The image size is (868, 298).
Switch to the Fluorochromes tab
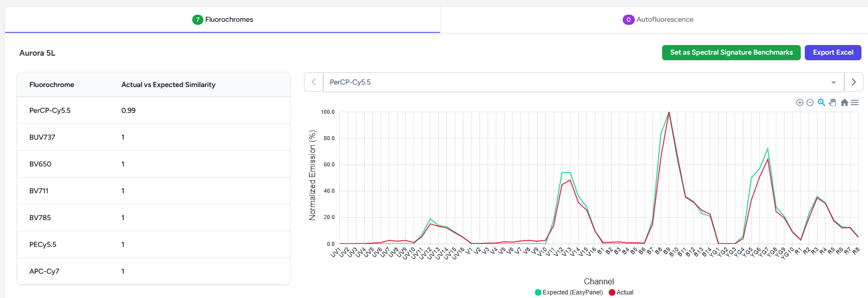click(223, 20)
